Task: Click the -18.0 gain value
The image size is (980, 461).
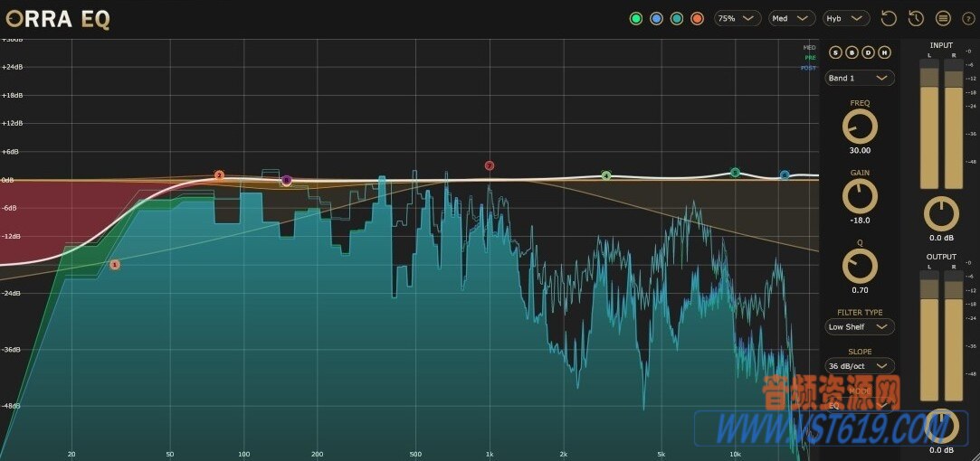Action: click(x=860, y=221)
